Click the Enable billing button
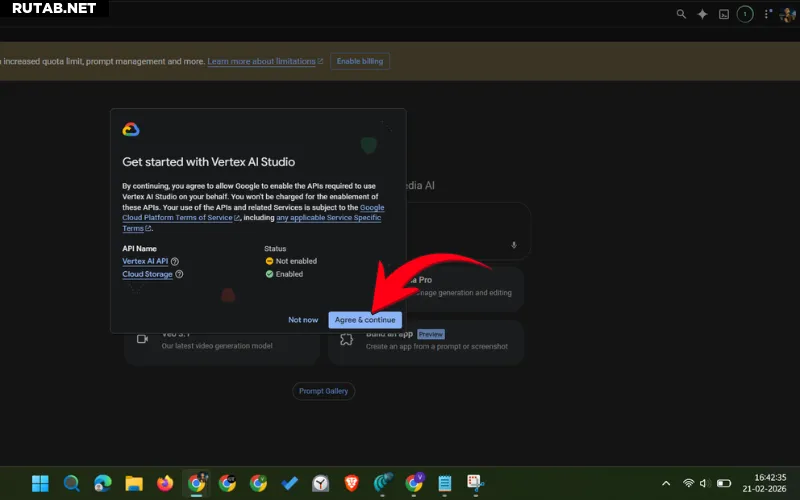Screen dimensions: 800x500 360,61
